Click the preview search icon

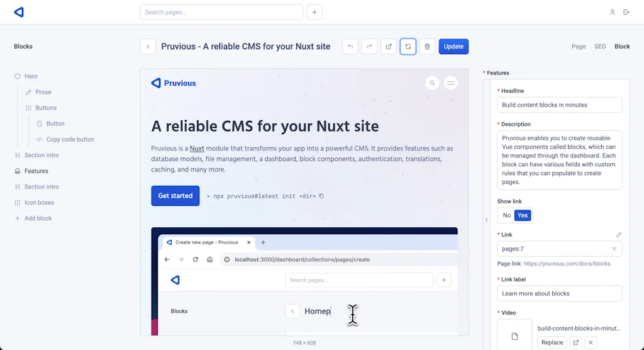click(432, 83)
